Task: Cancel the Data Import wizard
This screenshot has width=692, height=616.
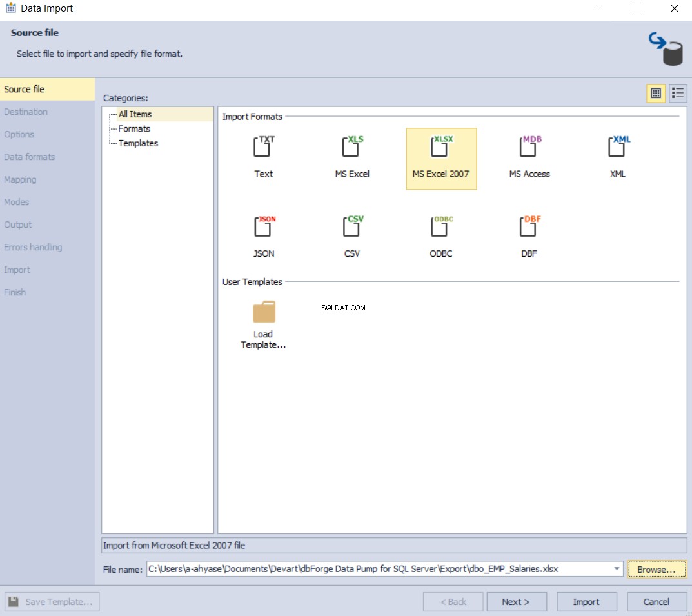Action: point(657,602)
